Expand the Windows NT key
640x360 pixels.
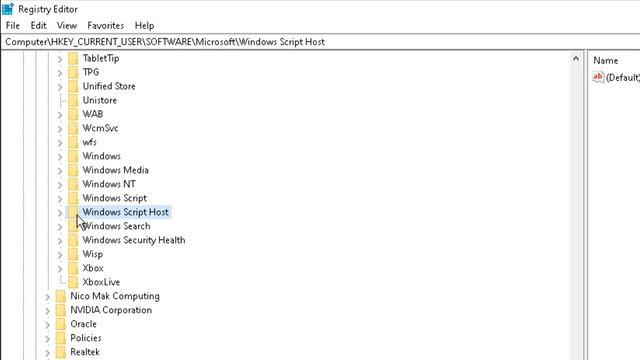(60, 185)
